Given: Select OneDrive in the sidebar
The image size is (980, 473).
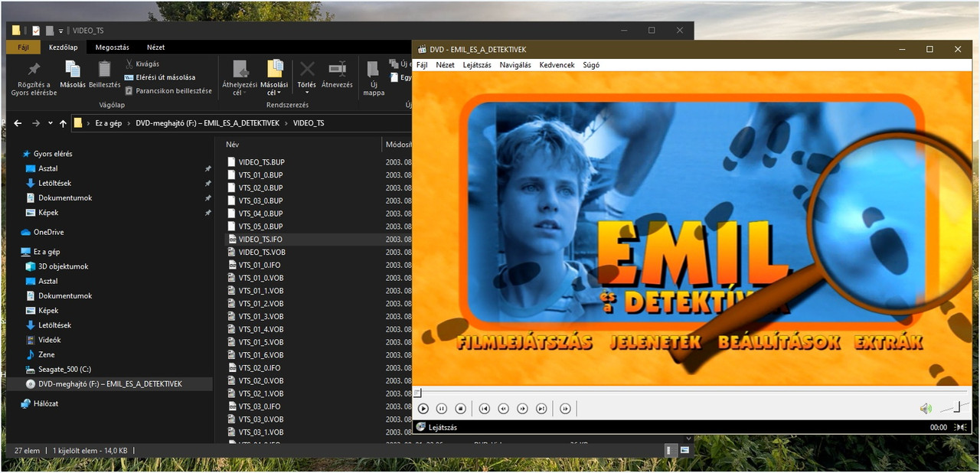Looking at the screenshot, I should tap(49, 232).
